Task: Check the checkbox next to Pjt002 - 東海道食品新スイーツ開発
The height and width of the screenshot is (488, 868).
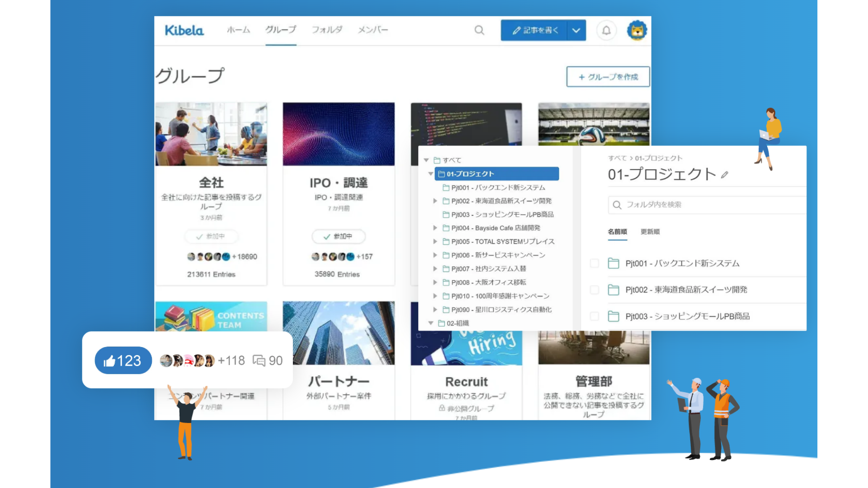Action: coord(594,290)
